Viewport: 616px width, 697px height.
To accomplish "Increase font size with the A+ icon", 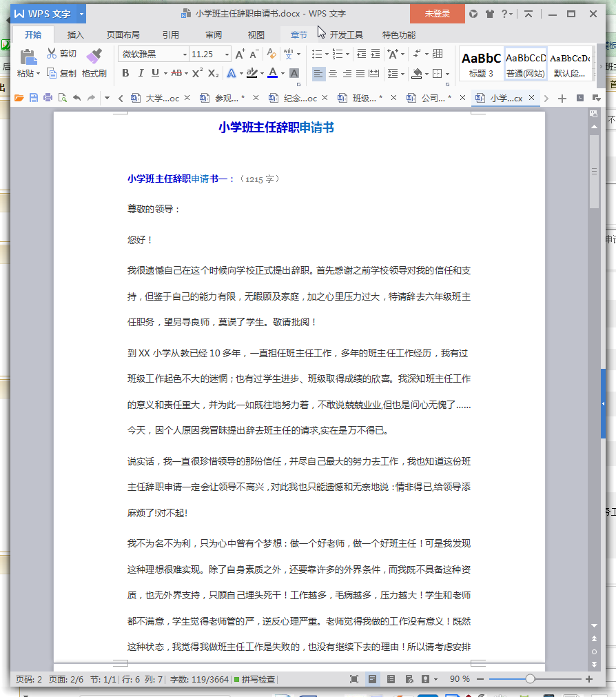I will point(240,54).
